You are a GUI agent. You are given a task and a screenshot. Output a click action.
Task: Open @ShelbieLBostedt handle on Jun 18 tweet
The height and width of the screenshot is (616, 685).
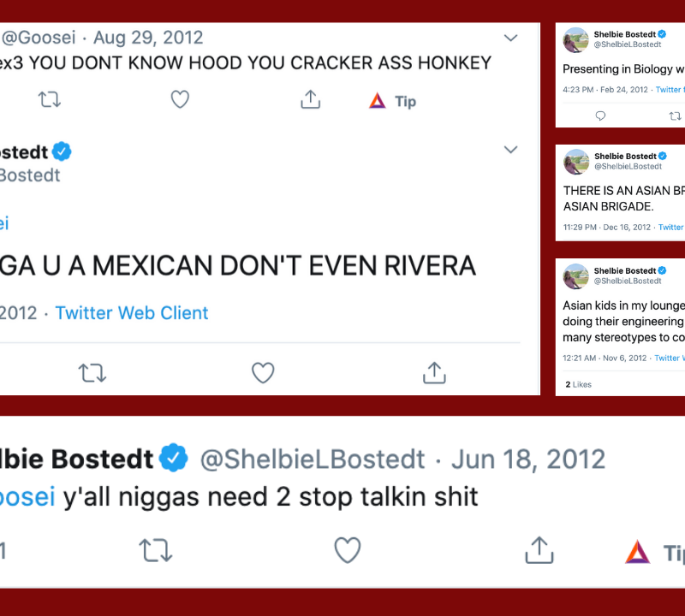(x=313, y=459)
